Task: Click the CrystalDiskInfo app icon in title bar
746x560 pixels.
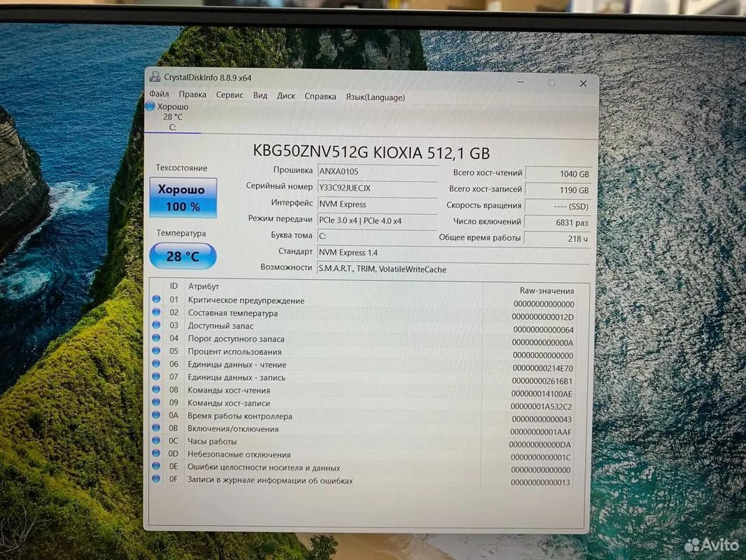Action: coord(155,76)
